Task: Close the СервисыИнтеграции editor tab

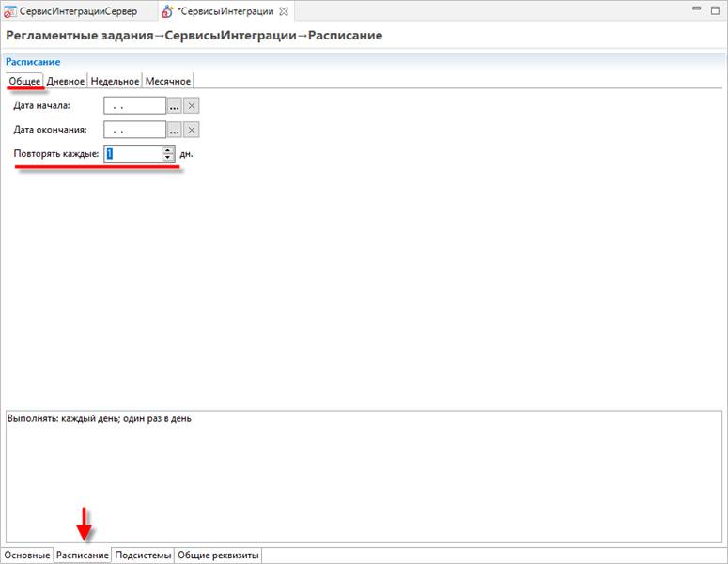Action: pyautogui.click(x=284, y=11)
